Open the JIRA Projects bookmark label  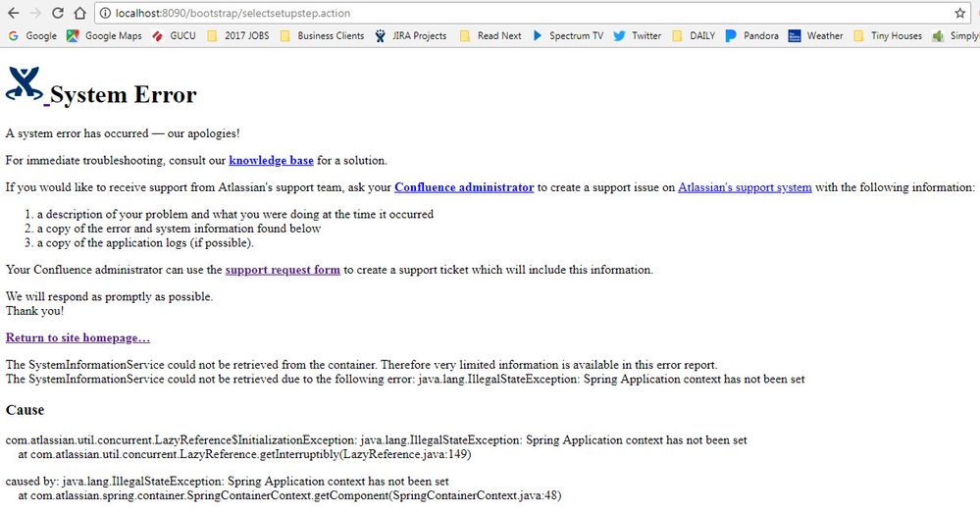click(x=420, y=35)
